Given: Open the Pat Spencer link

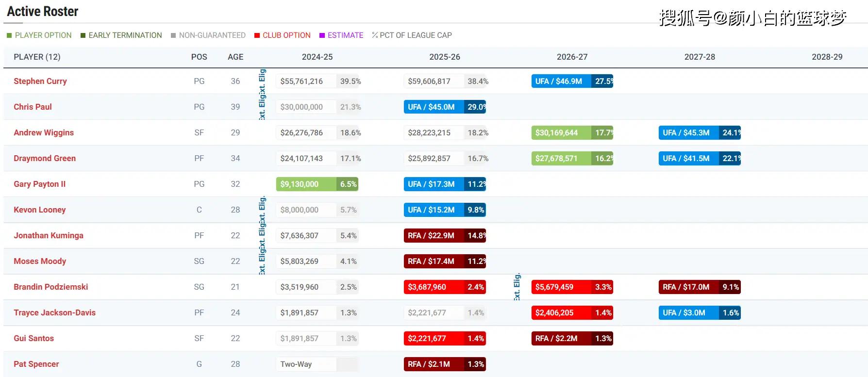Looking at the screenshot, I should coord(36,364).
